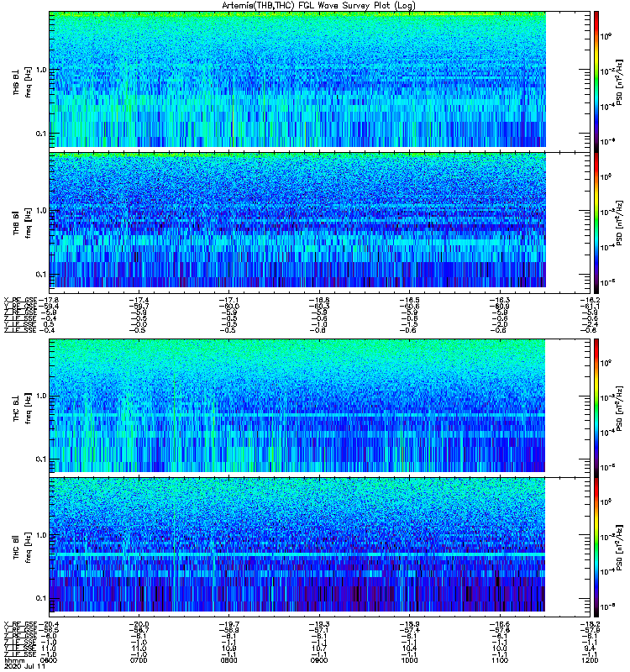
Task: Click the THB Y_RE_GSE value '-60.9'
Action: coord(500,307)
